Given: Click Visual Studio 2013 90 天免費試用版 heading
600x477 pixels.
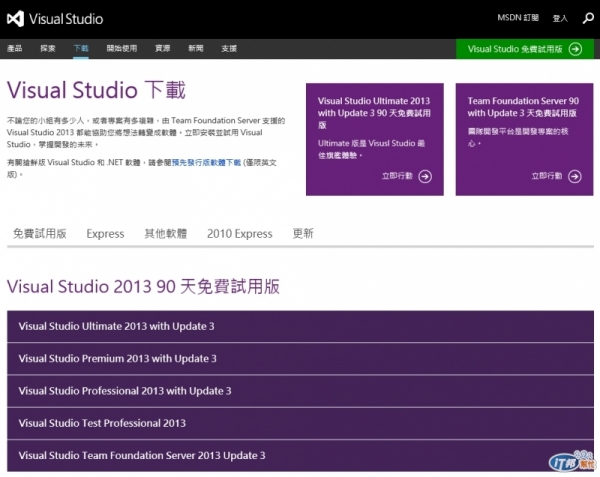Looking at the screenshot, I should tap(143, 287).
